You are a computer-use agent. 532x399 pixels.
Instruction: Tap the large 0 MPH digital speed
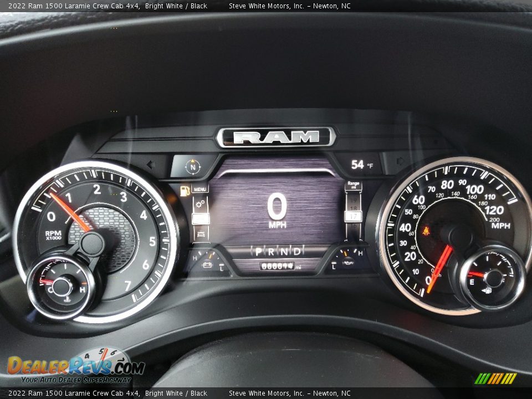(x=277, y=211)
